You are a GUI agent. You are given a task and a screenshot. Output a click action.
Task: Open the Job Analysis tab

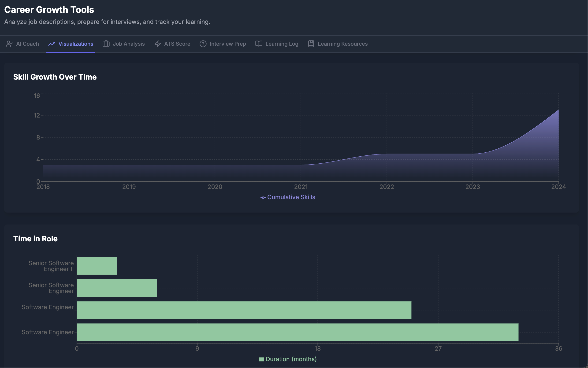pos(128,44)
